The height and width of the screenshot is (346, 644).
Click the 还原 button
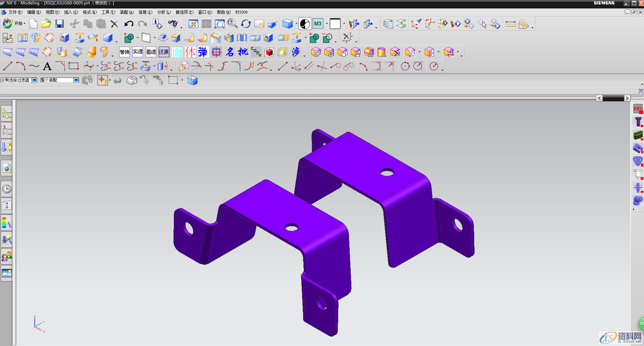click(x=164, y=52)
